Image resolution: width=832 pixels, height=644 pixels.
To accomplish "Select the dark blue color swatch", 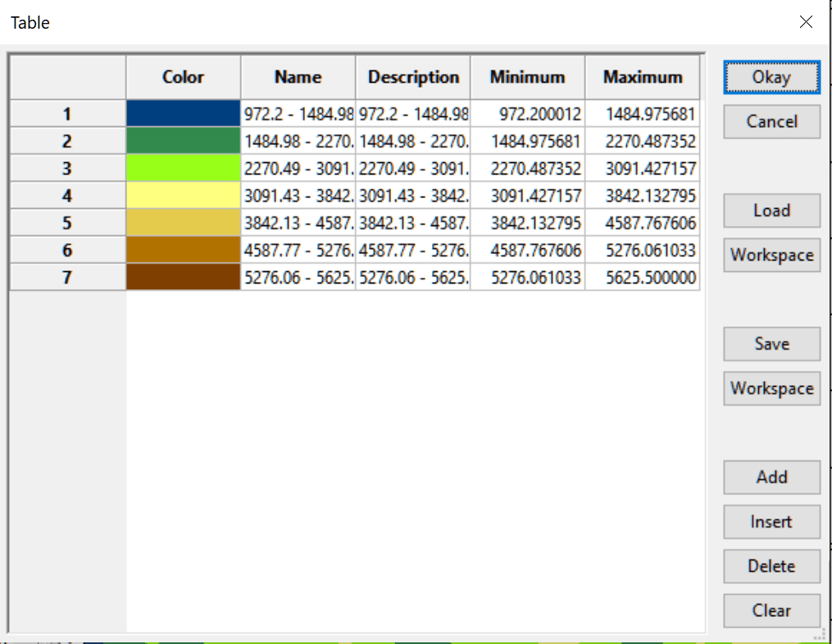I will (183, 114).
